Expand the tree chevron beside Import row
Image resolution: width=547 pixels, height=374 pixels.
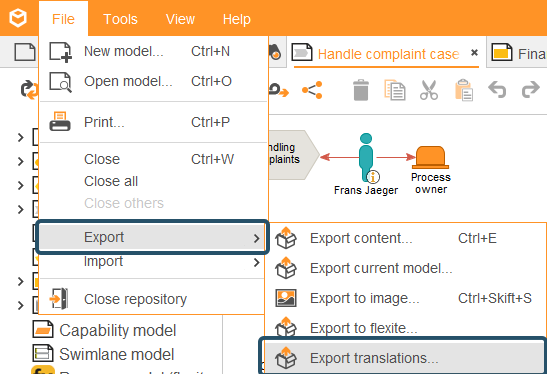pos(21,281)
